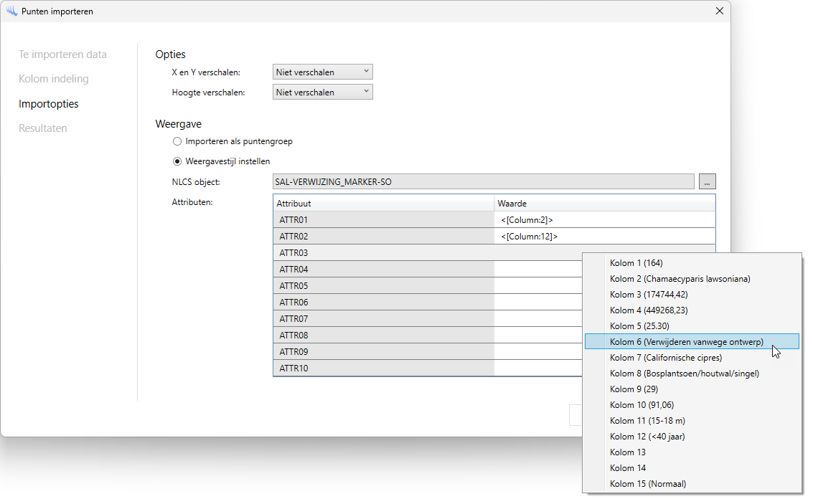The image size is (813, 504).
Task: Choose Kolom 15 (Normaal) menu entry
Action: [x=647, y=483]
